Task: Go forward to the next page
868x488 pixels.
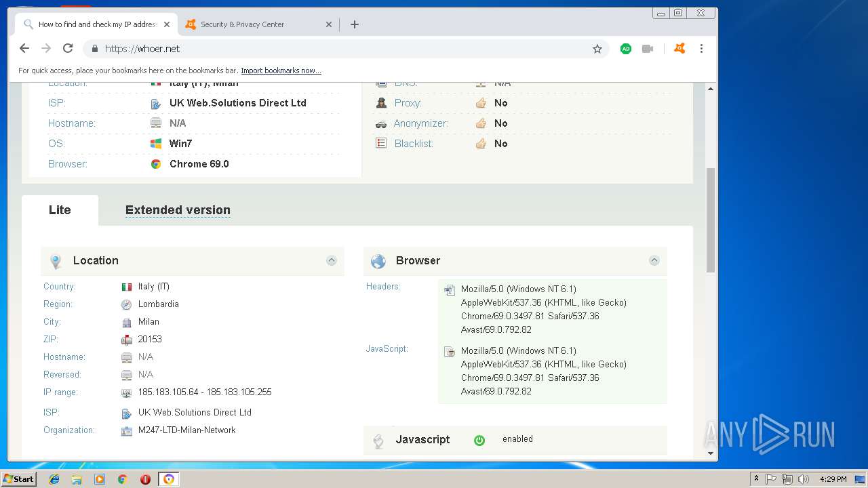Action: click(x=46, y=48)
